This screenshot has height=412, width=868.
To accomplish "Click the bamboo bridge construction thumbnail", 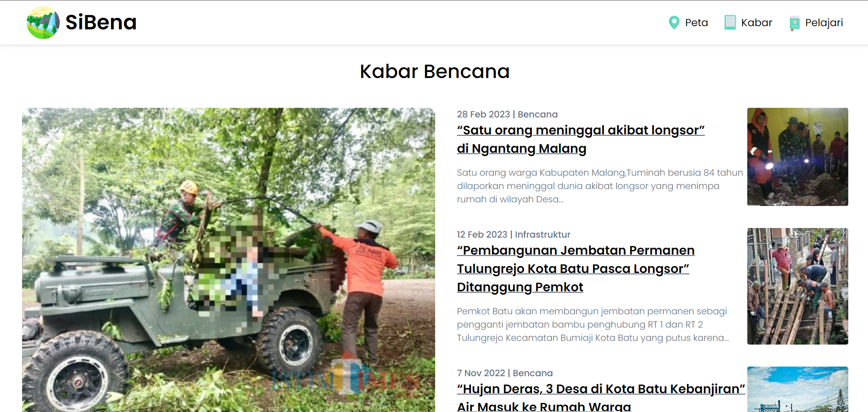I will coord(798,286).
